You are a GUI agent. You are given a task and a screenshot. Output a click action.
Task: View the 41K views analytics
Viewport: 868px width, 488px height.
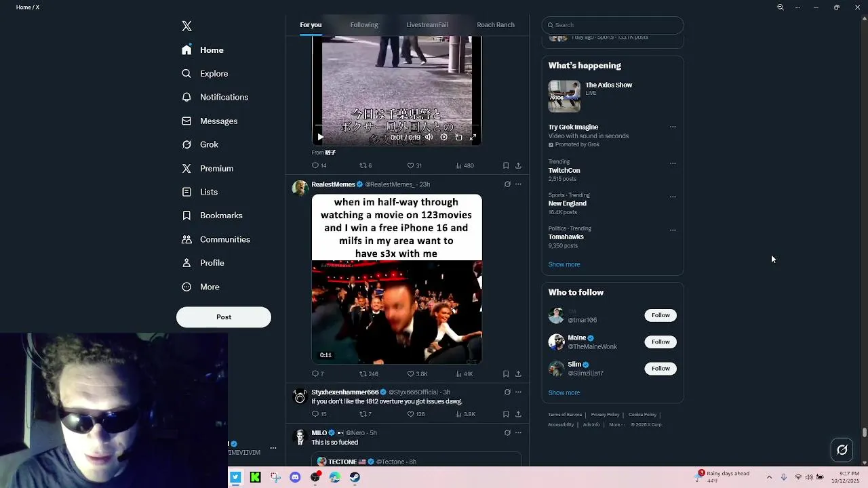pos(464,373)
